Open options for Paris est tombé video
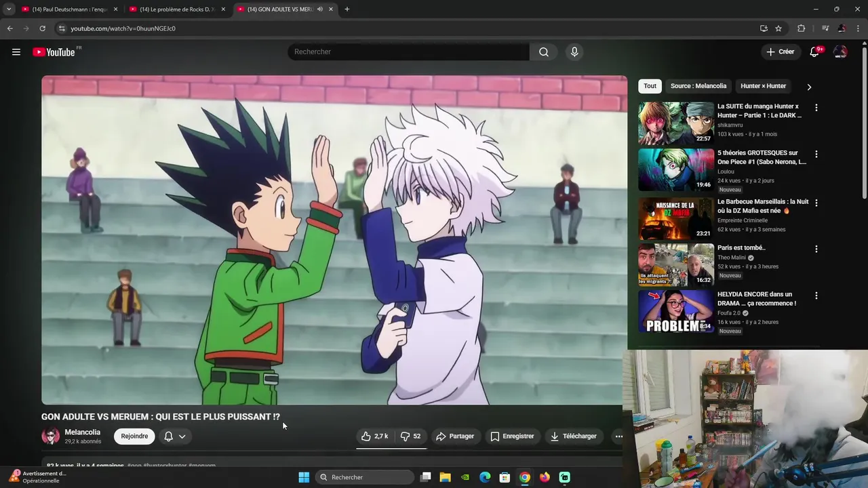The width and height of the screenshot is (868, 488). pos(816,249)
